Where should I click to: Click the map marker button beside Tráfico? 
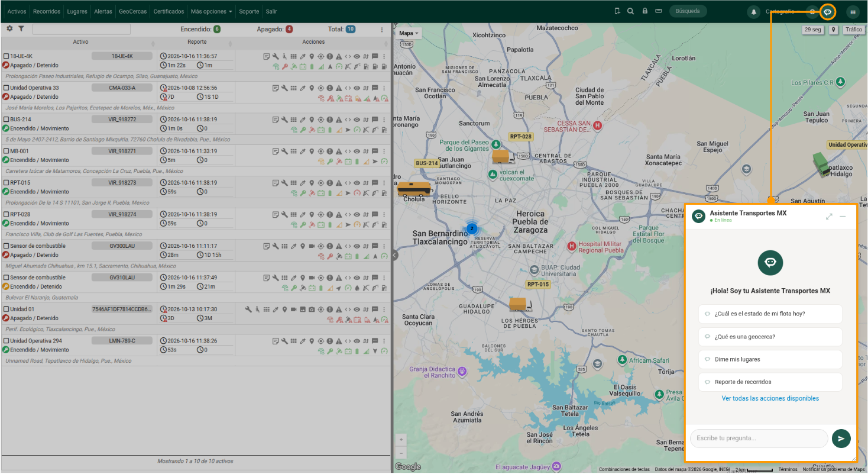click(x=834, y=30)
